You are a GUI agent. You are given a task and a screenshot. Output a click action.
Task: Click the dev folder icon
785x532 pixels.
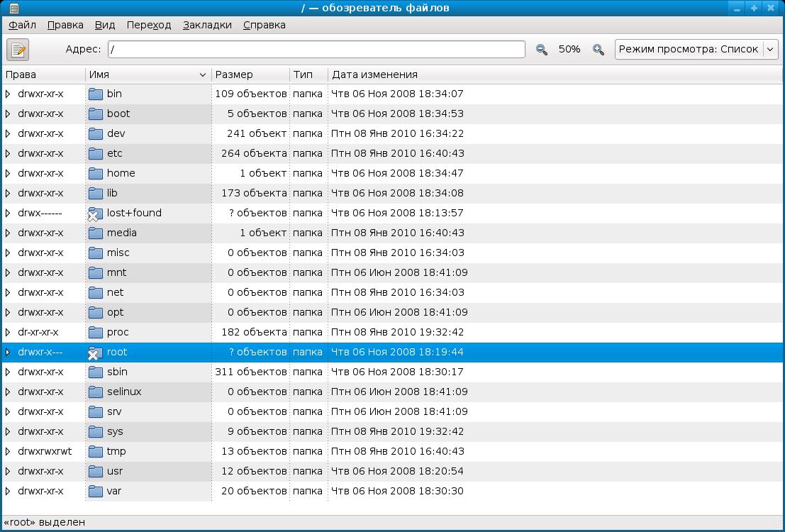tap(96, 134)
